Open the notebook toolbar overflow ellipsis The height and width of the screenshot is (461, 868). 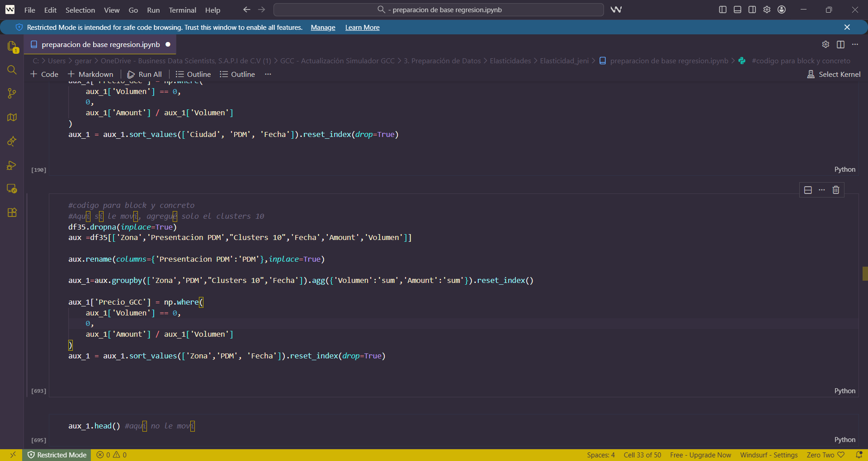pyautogui.click(x=268, y=74)
